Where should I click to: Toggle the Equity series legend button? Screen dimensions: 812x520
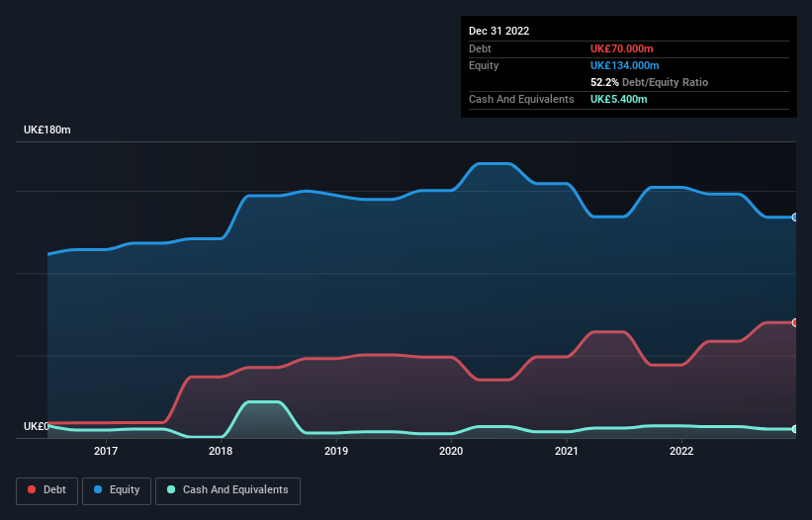point(117,490)
